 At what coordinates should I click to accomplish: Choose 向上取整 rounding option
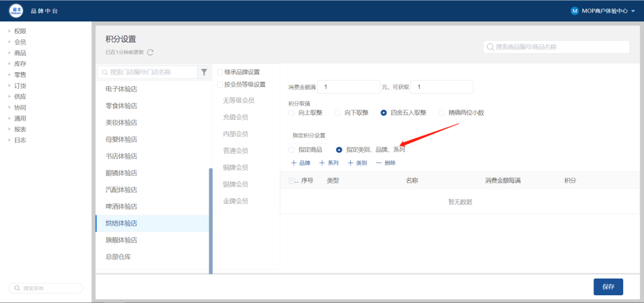[291, 113]
